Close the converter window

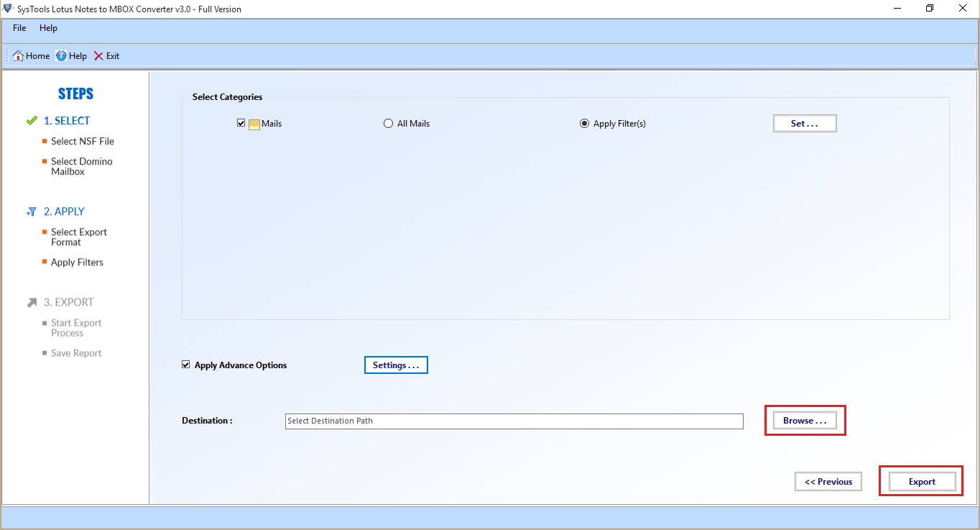[963, 9]
